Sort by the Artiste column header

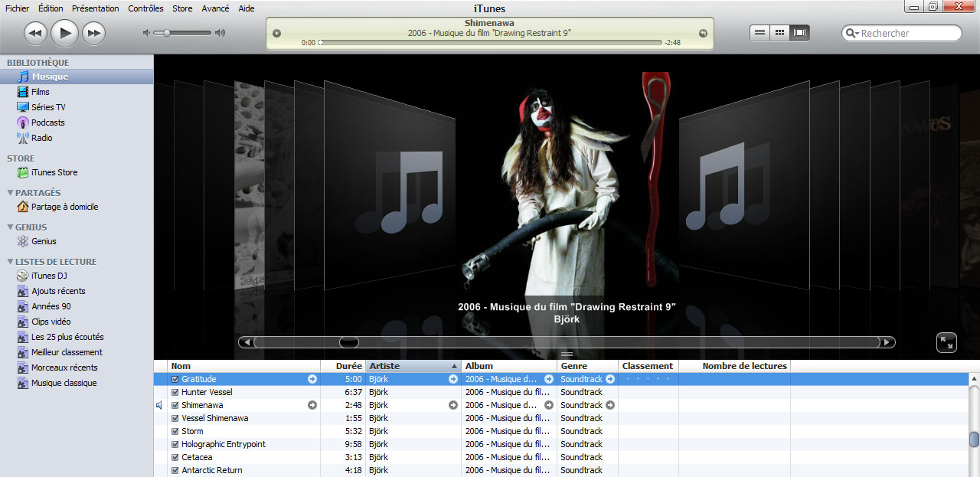[413, 366]
